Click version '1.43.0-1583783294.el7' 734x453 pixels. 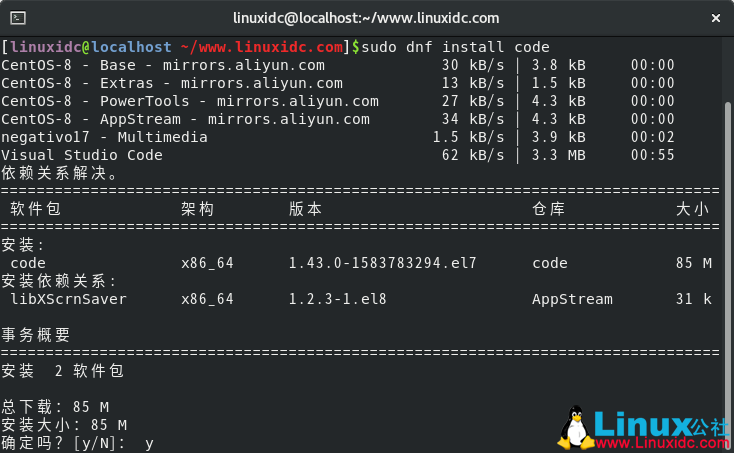(382, 263)
